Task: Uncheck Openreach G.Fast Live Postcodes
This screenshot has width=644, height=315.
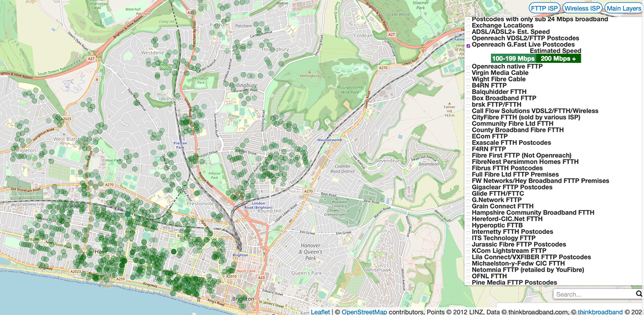Action: pyautogui.click(x=469, y=45)
